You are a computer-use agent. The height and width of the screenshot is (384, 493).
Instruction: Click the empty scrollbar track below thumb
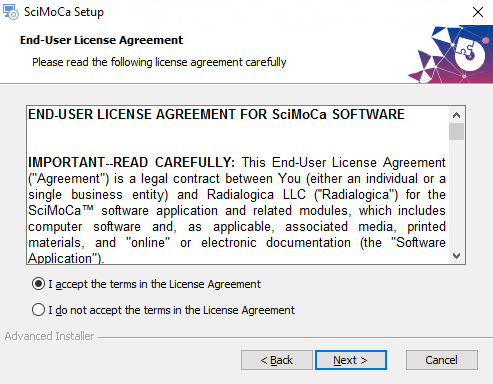pos(456,194)
